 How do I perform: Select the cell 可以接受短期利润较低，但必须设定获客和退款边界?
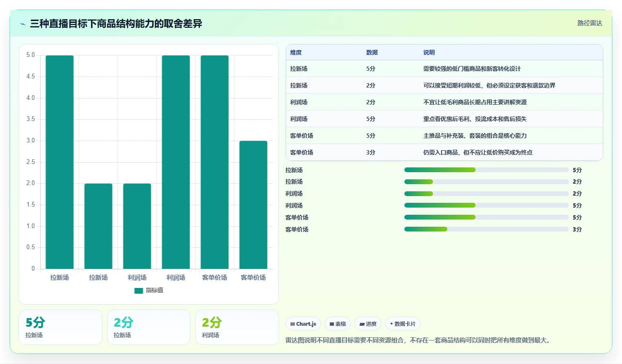tap(489, 86)
